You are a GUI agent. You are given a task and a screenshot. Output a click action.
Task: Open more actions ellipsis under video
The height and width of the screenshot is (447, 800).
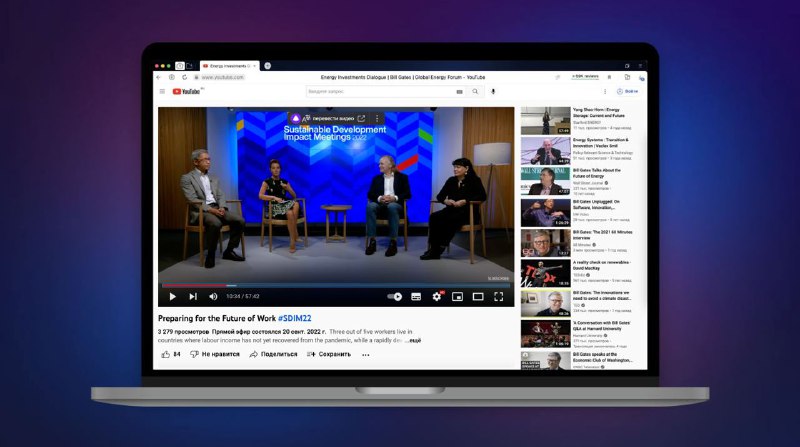[x=366, y=355]
